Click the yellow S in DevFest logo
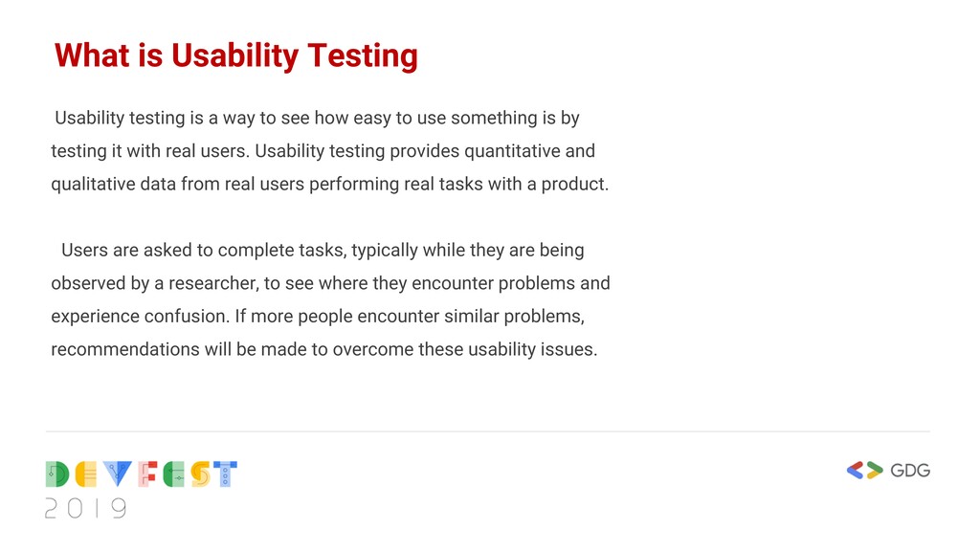Image resolution: width=980 pixels, height=551 pixels. tap(200, 474)
